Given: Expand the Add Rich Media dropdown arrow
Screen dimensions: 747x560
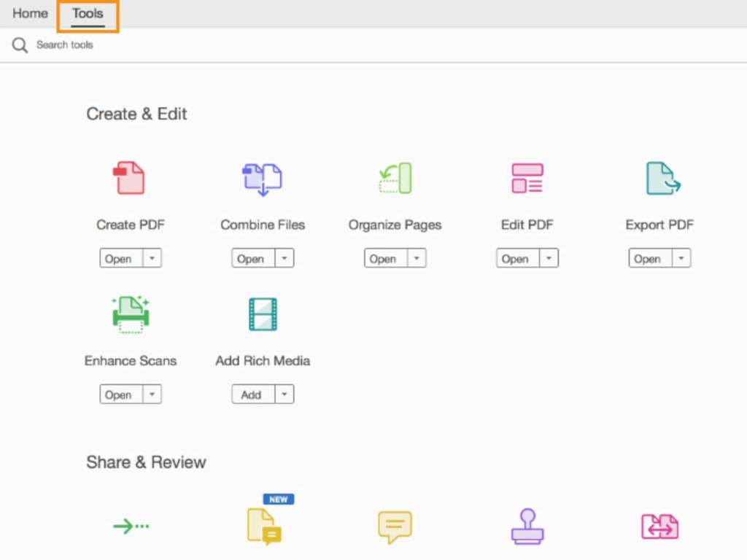Looking at the screenshot, I should tap(285, 394).
